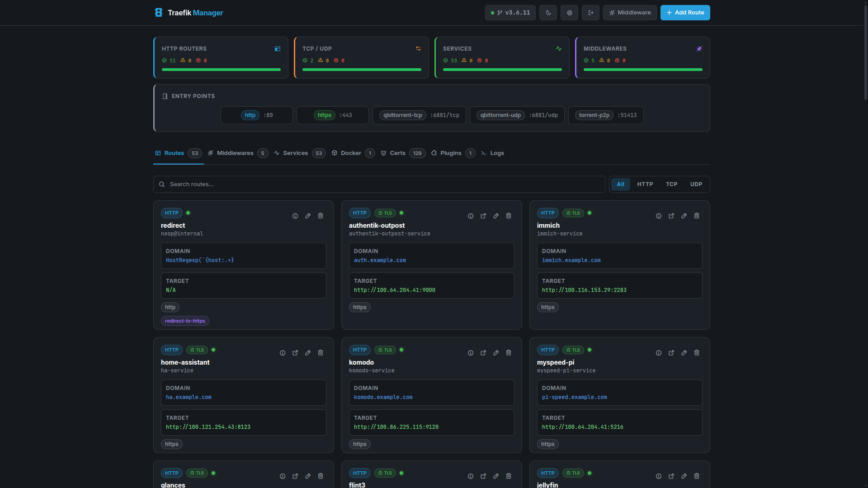Click the https :443 entry point chip

point(332,115)
